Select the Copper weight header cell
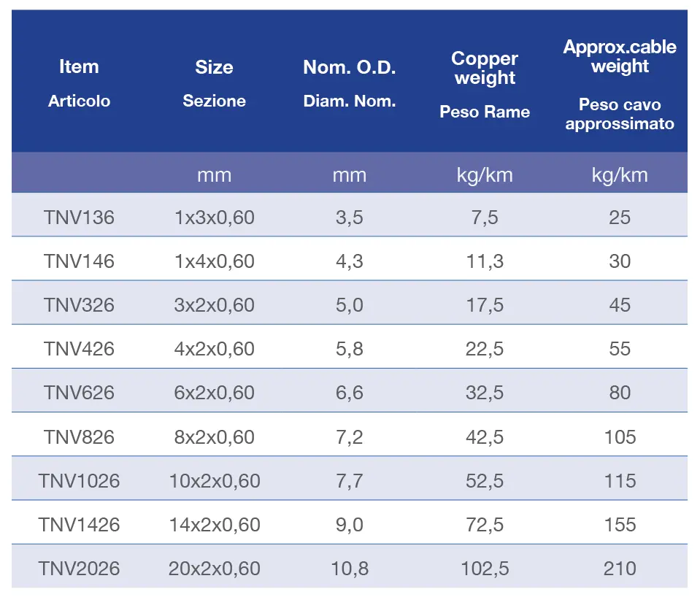700x600 pixels. click(485, 85)
